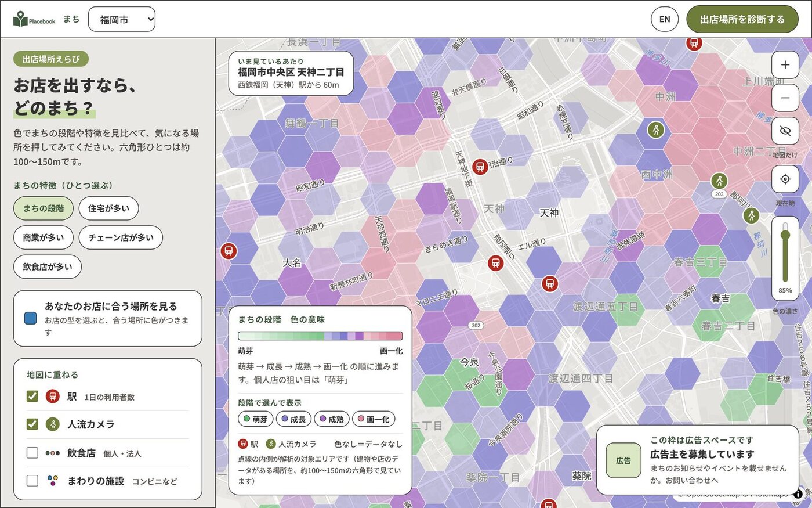Image resolution: width=812 pixels, height=508 pixels.
Task: Select the チェーン店が多い feature pill
Action: 121,237
